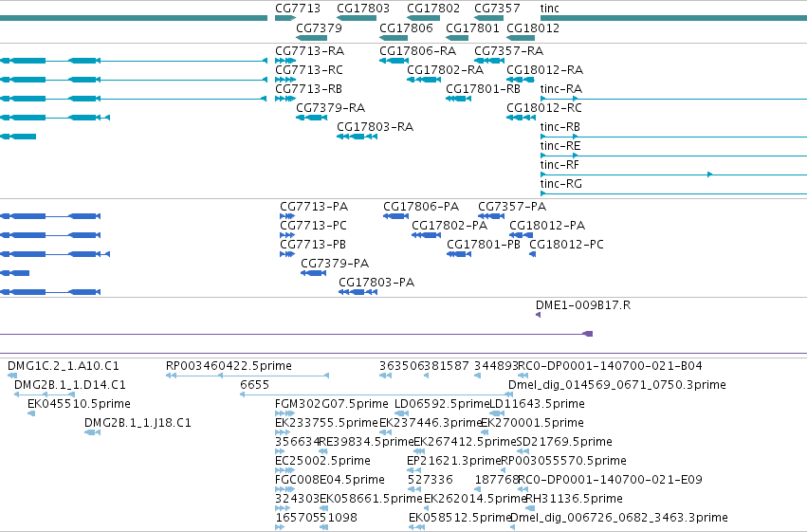Click transcript CG18012-RC
807x532 pixels.
tap(544, 108)
